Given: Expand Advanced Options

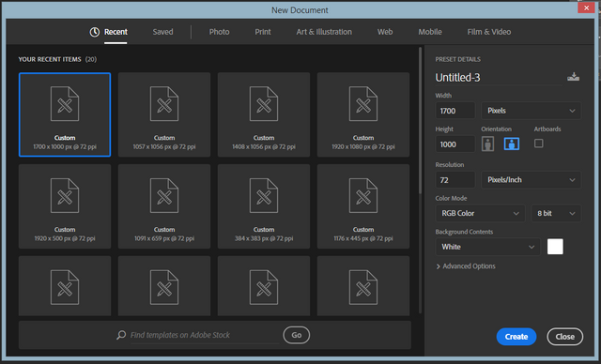Looking at the screenshot, I should point(466,266).
